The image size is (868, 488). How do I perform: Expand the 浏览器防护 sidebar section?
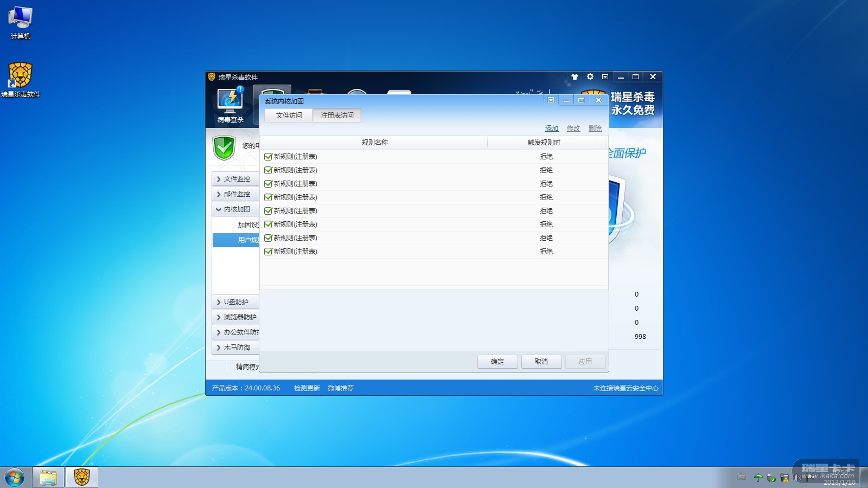235,317
